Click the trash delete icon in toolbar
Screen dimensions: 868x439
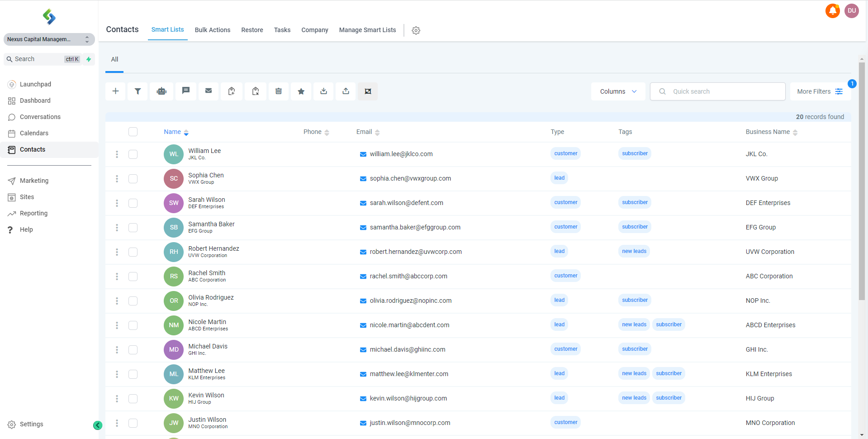click(x=279, y=91)
